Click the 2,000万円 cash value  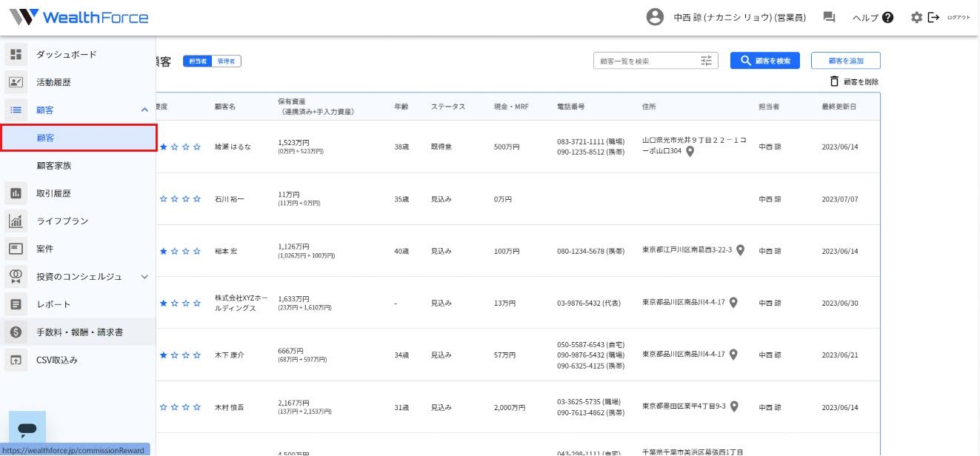point(510,407)
